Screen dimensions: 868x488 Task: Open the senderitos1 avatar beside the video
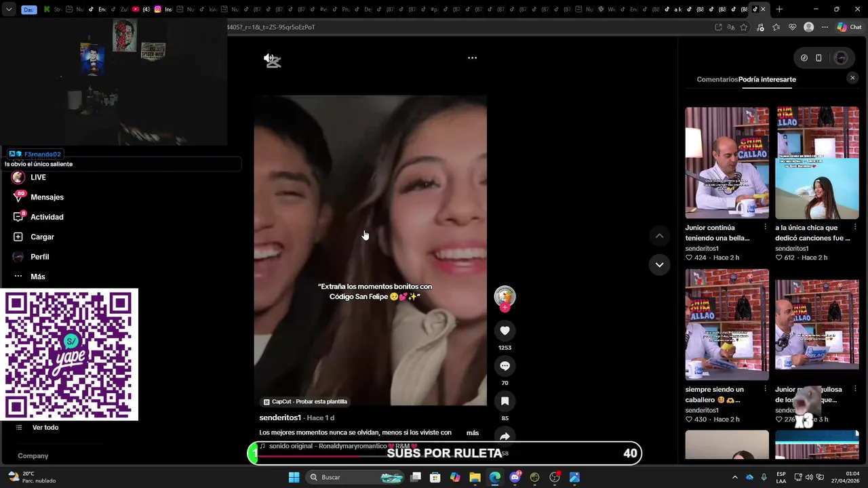(x=505, y=296)
